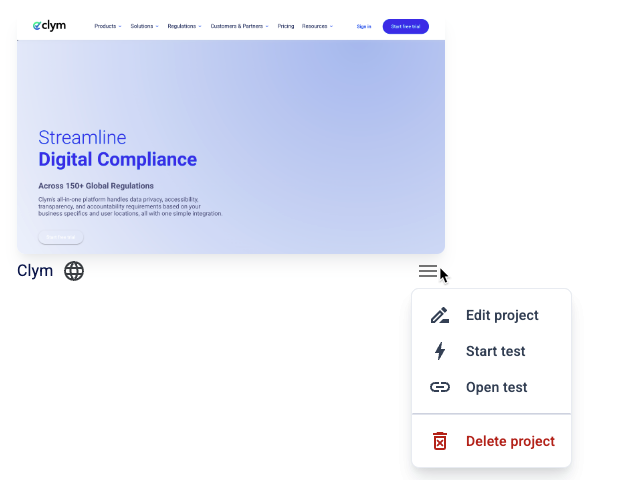Expand the Solutions dropdown in thumbnail
The height and width of the screenshot is (480, 640).
pyautogui.click(x=144, y=26)
